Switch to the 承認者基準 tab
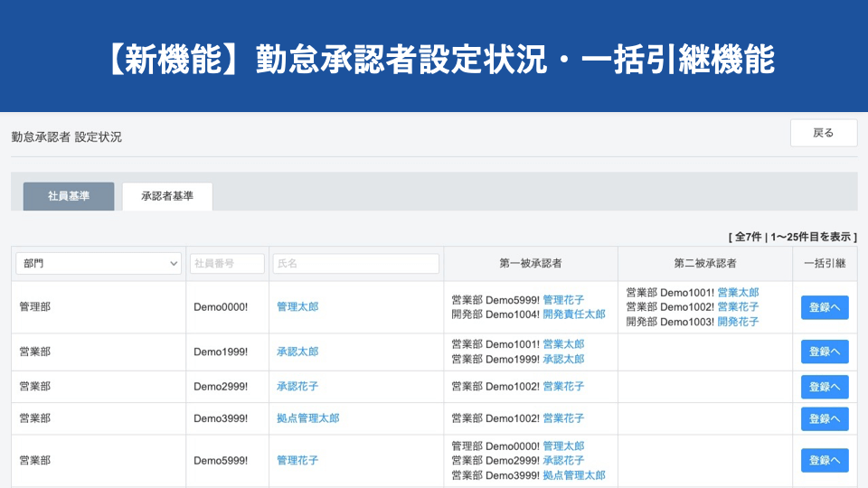This screenshot has width=868, height=488. 167,196
